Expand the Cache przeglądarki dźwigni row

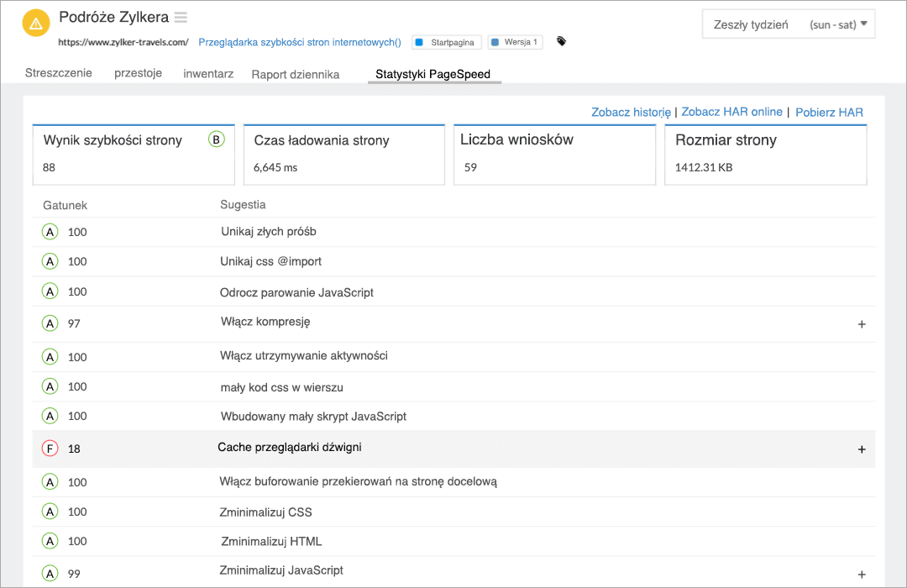click(x=861, y=449)
